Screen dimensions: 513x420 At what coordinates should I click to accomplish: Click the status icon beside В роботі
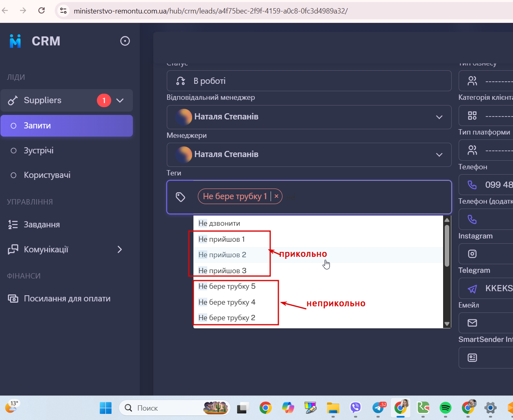(181, 81)
